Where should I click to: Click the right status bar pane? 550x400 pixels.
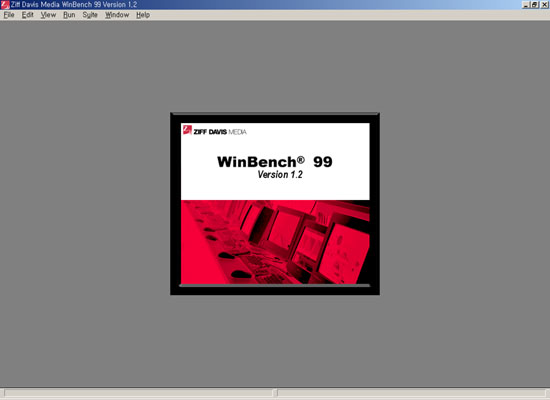[411, 392]
